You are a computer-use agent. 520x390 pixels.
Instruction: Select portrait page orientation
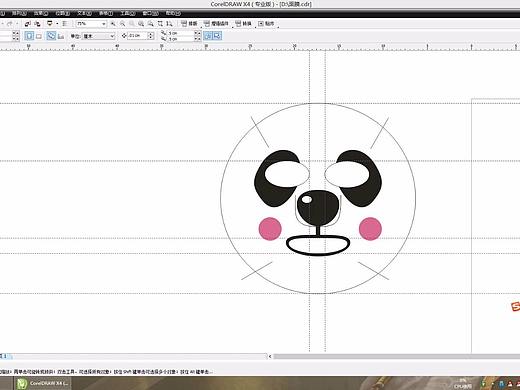pos(29,36)
